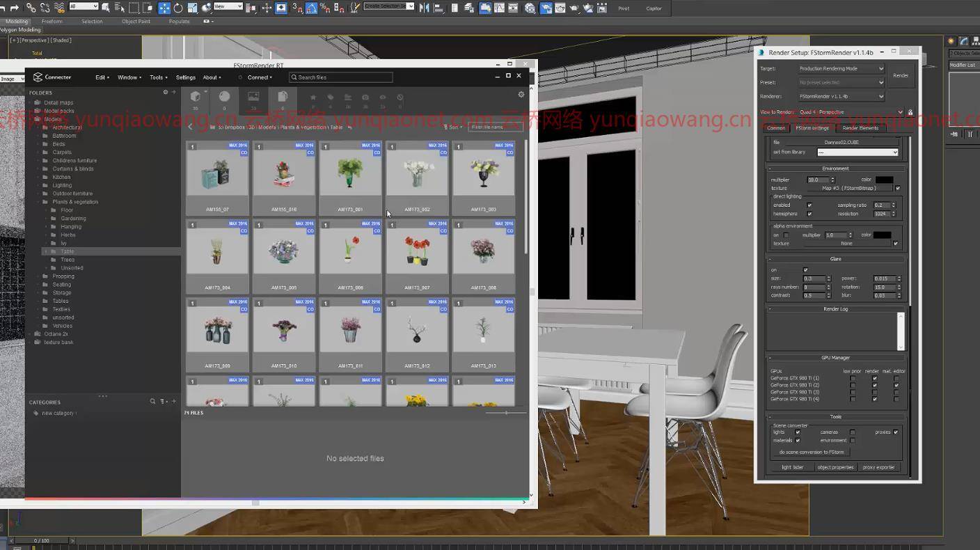Toggle the Glare on checkbox
This screenshot has width=980, height=550.
[805, 270]
